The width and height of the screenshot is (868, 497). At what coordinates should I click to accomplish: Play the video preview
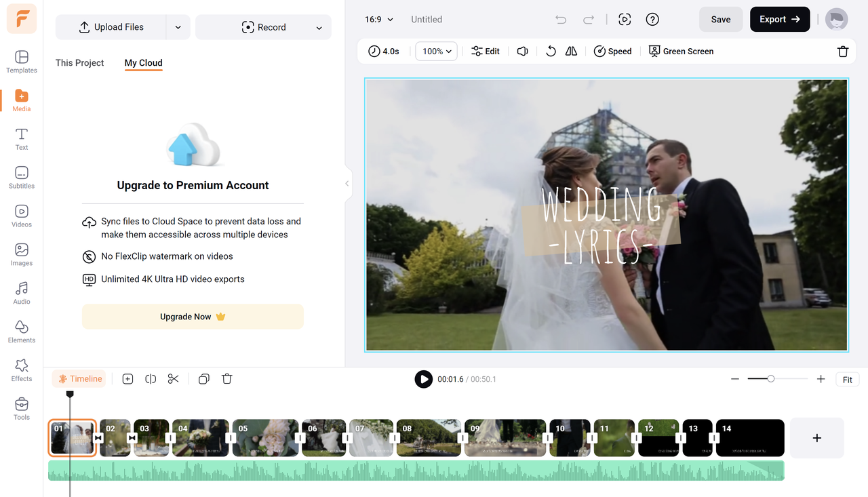pos(424,379)
